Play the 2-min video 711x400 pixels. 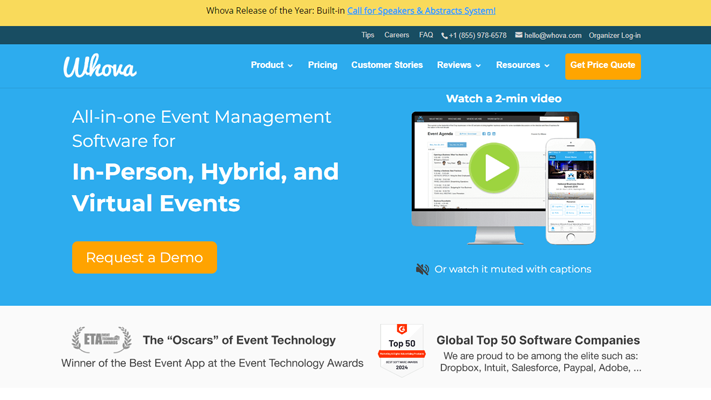pos(494,168)
